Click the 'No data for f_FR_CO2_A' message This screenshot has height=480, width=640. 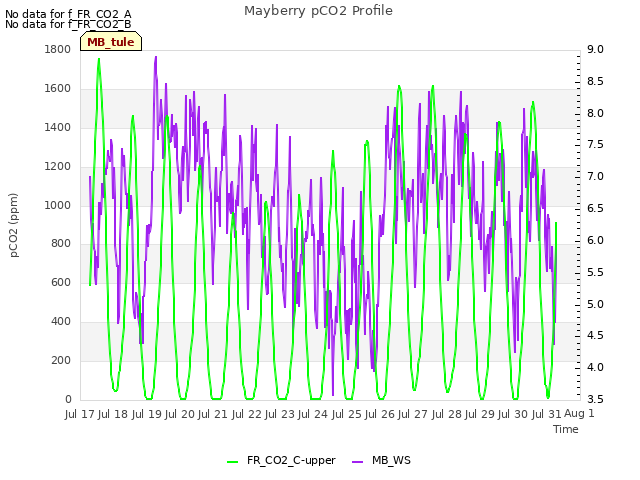click(x=68, y=14)
